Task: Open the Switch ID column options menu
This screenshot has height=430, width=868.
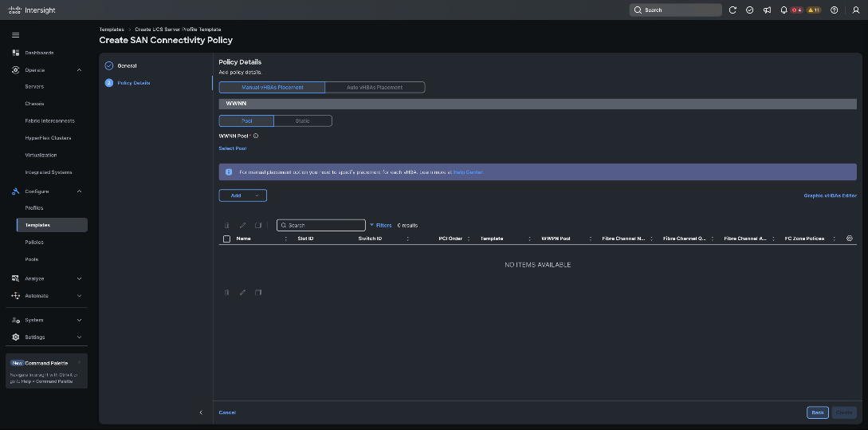Action: (408, 239)
